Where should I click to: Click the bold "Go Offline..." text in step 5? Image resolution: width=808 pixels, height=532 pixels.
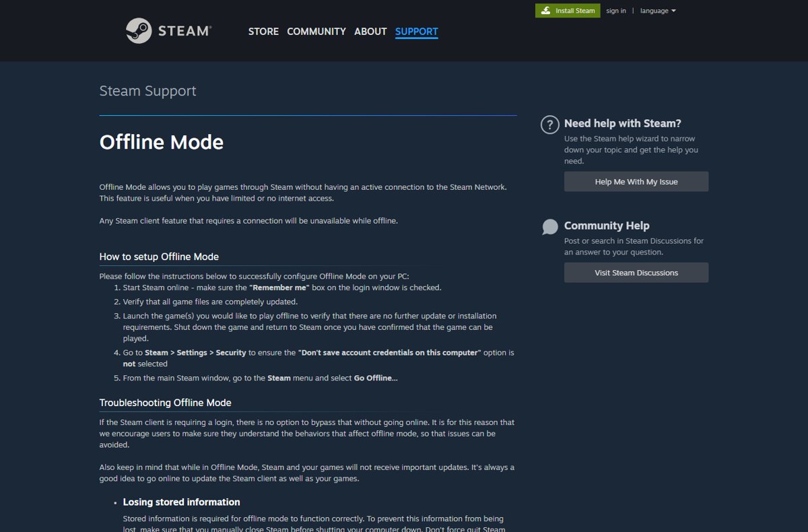pos(376,378)
